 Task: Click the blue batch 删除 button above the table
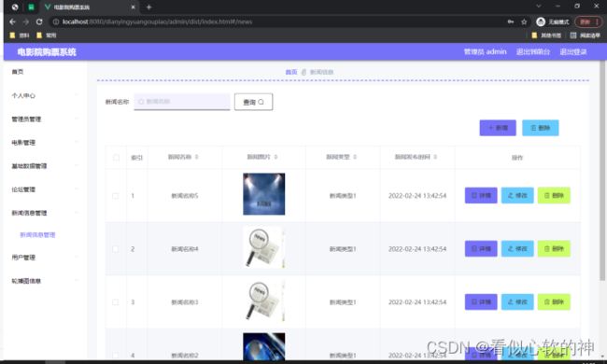click(541, 128)
